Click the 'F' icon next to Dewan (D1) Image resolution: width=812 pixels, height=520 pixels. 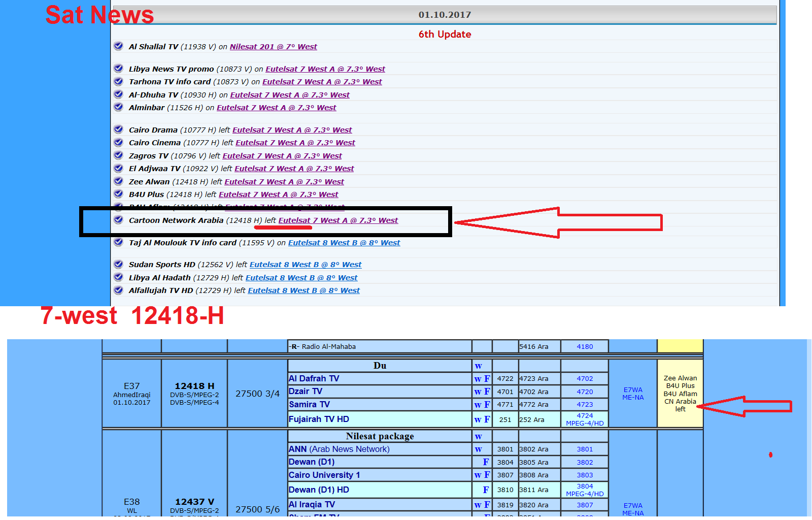(x=486, y=462)
